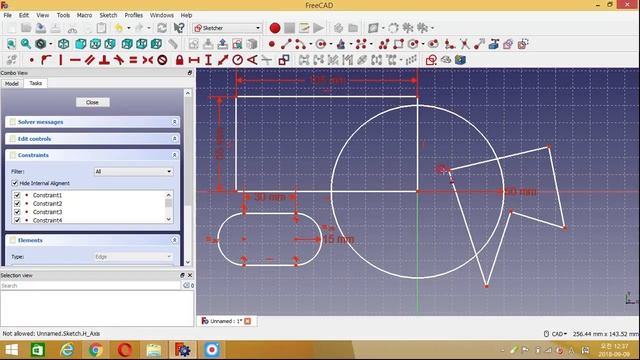Open the Macro menu
This screenshot has height=360, width=640.
pos(84,15)
